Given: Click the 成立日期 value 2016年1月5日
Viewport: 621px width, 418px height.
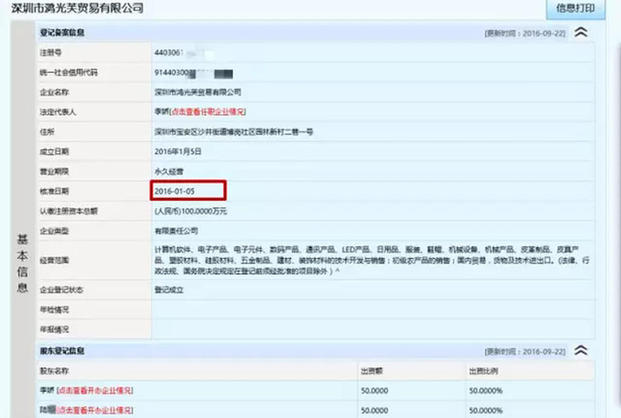Looking at the screenshot, I should 180,150.
